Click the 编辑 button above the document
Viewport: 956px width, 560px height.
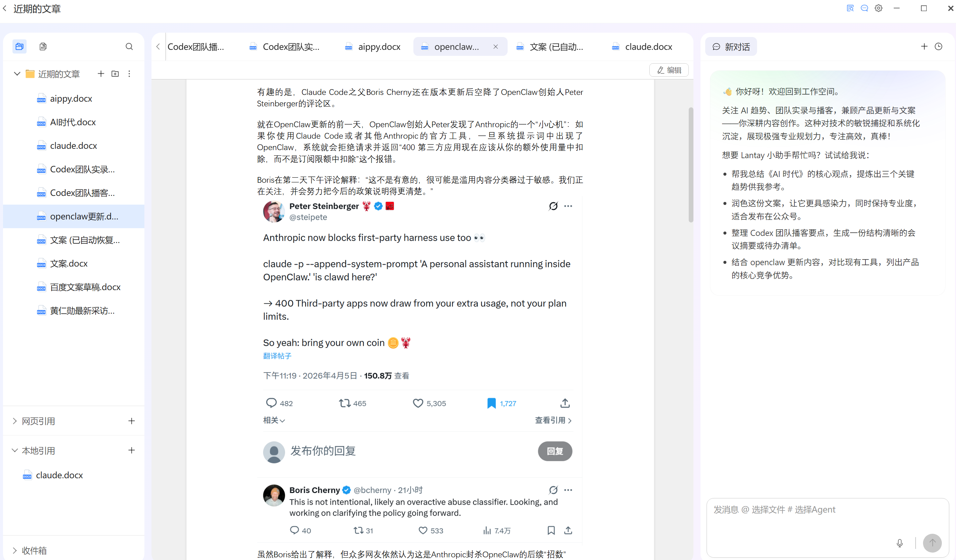(669, 70)
